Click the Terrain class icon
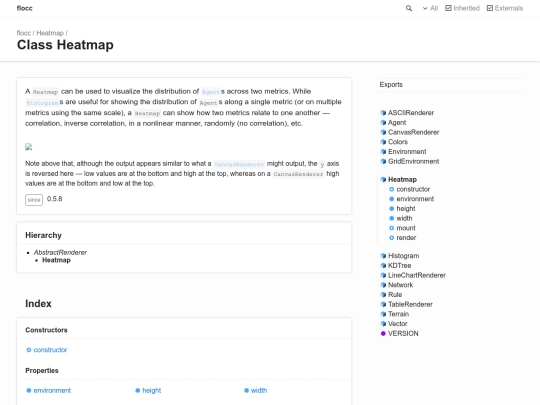 (x=383, y=314)
